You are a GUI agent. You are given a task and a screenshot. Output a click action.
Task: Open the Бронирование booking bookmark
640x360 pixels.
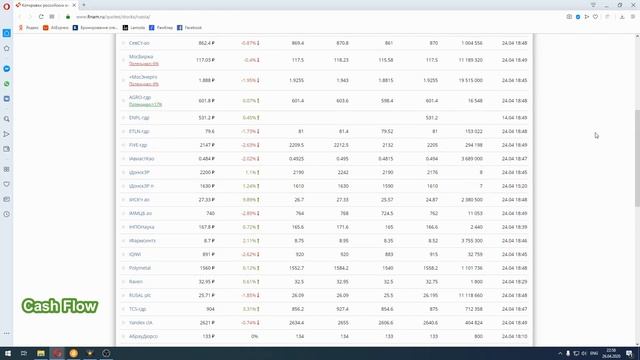click(x=95, y=28)
